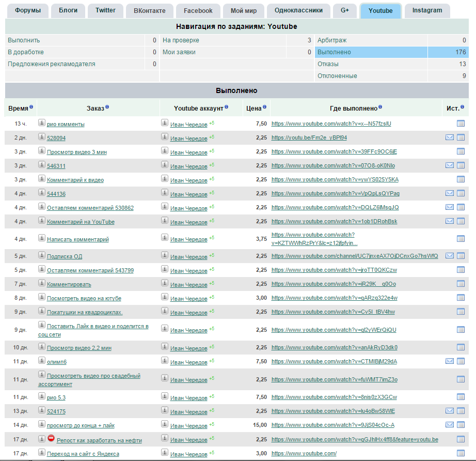Select the Youtube tab
Screen dimensions: 476x461
[x=380, y=11]
